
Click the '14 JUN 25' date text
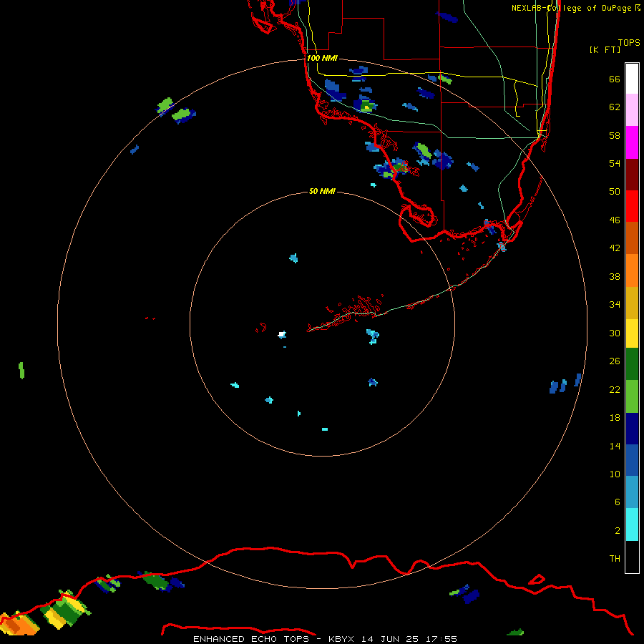[390, 639]
